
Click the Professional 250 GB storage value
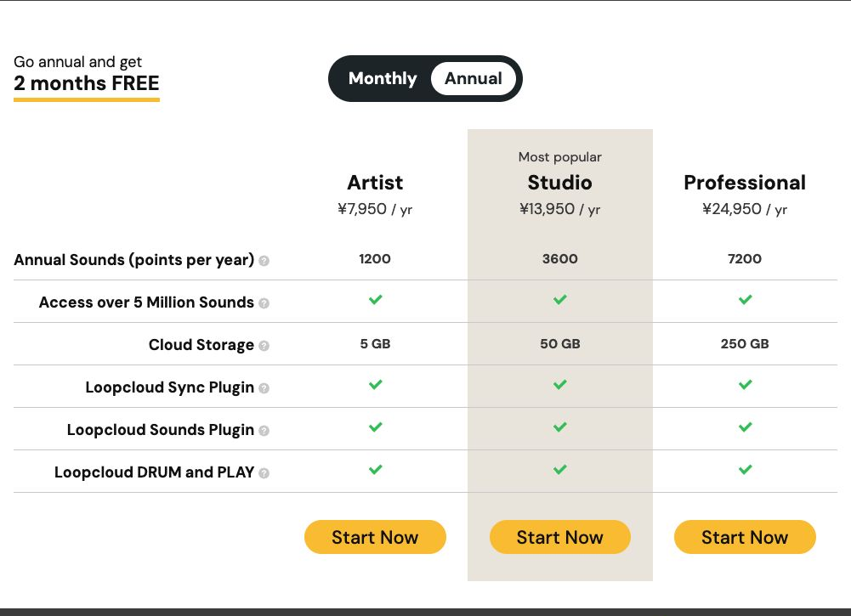pyautogui.click(x=745, y=344)
